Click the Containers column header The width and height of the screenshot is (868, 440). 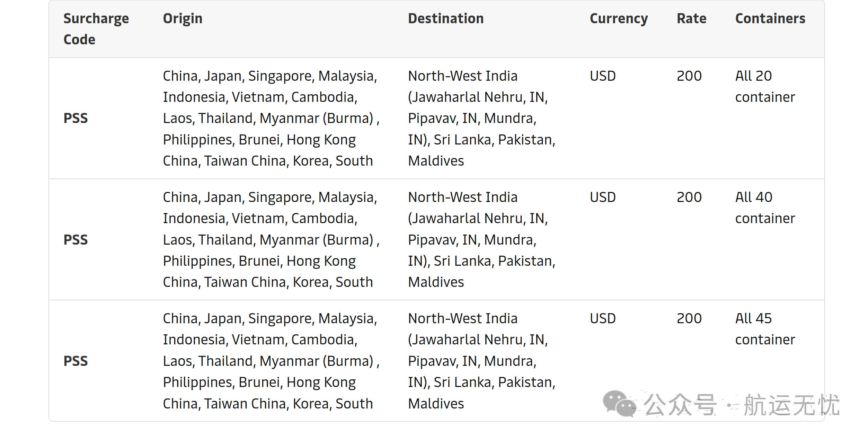tap(770, 18)
